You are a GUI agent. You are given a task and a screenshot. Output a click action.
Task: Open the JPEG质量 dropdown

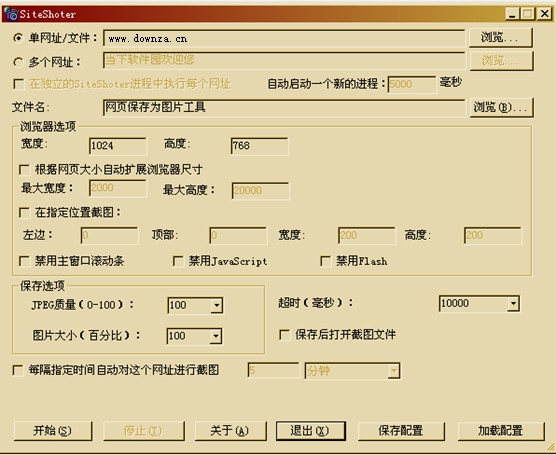[x=216, y=305]
